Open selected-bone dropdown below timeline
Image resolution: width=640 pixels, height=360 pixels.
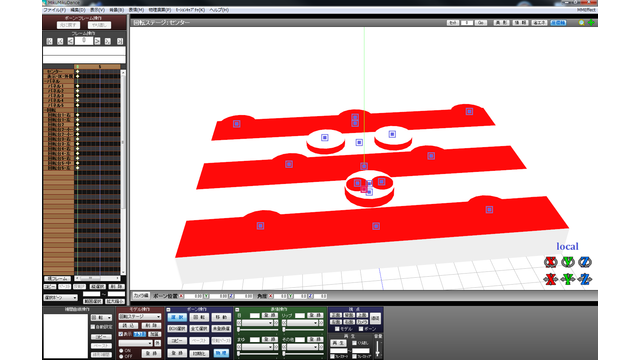click(x=60, y=298)
